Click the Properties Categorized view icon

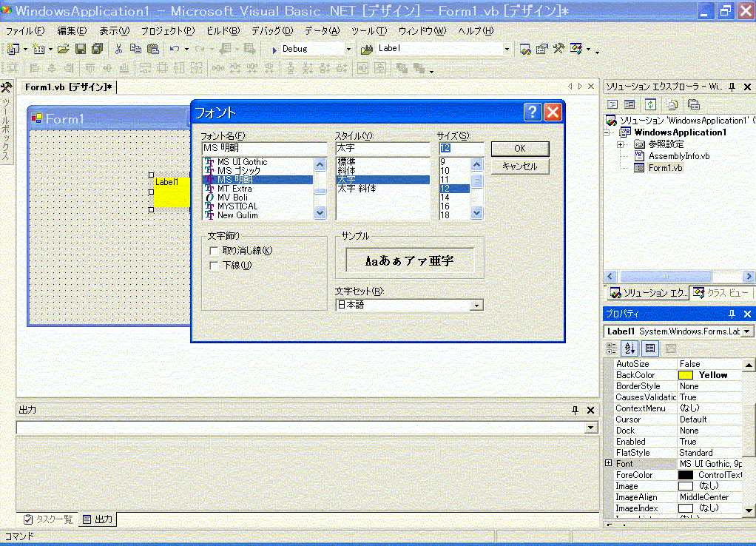coord(612,348)
